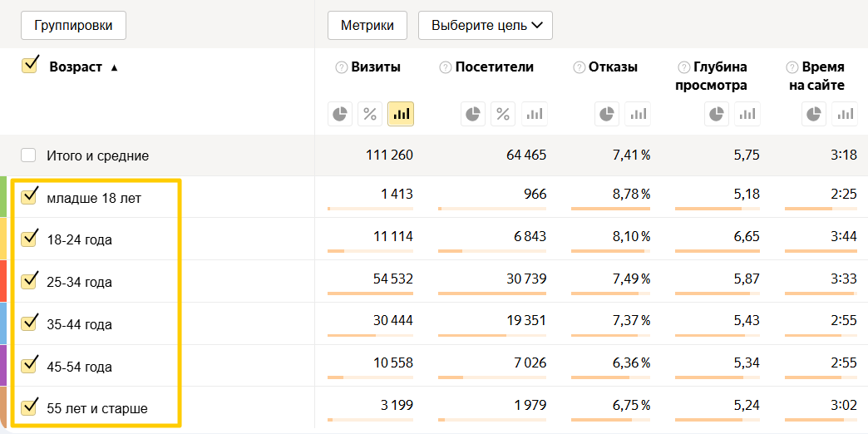Open help icon next to Визиты
Viewport: 868px width, 434px height.
341,67
